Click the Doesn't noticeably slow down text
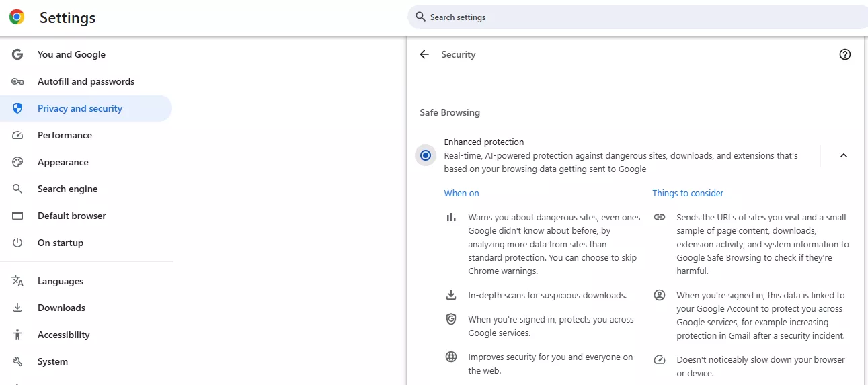This screenshot has height=385, width=868. point(760,366)
